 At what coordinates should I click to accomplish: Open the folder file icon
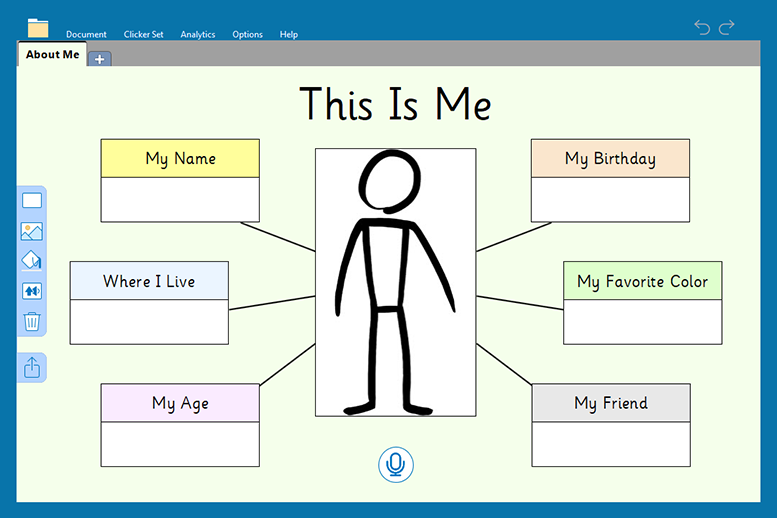click(38, 28)
